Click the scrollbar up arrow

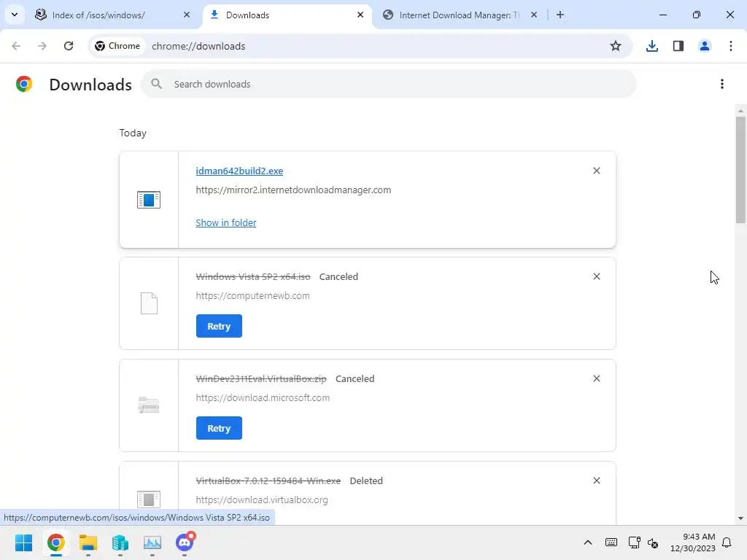(x=740, y=111)
